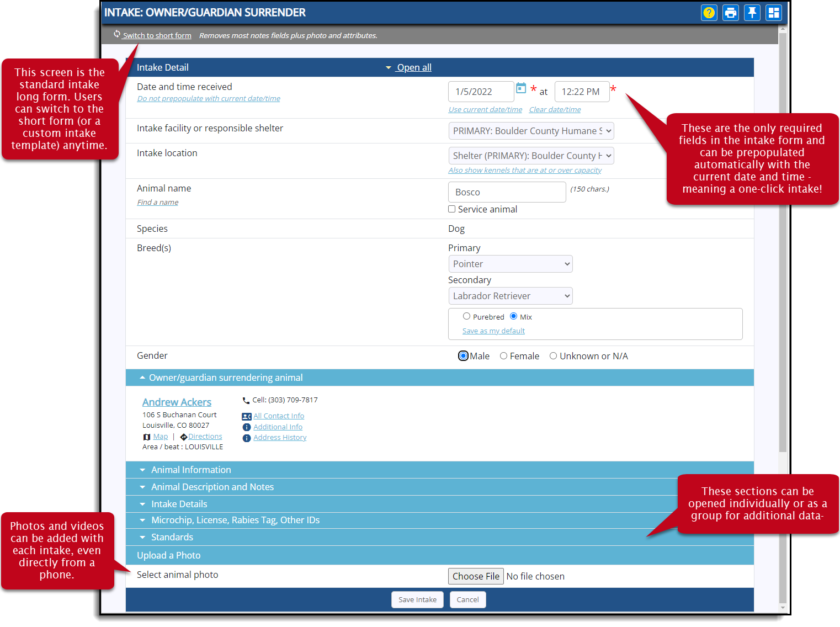This screenshot has width=840, height=627.
Task: Click the print icon in header
Action: click(730, 13)
